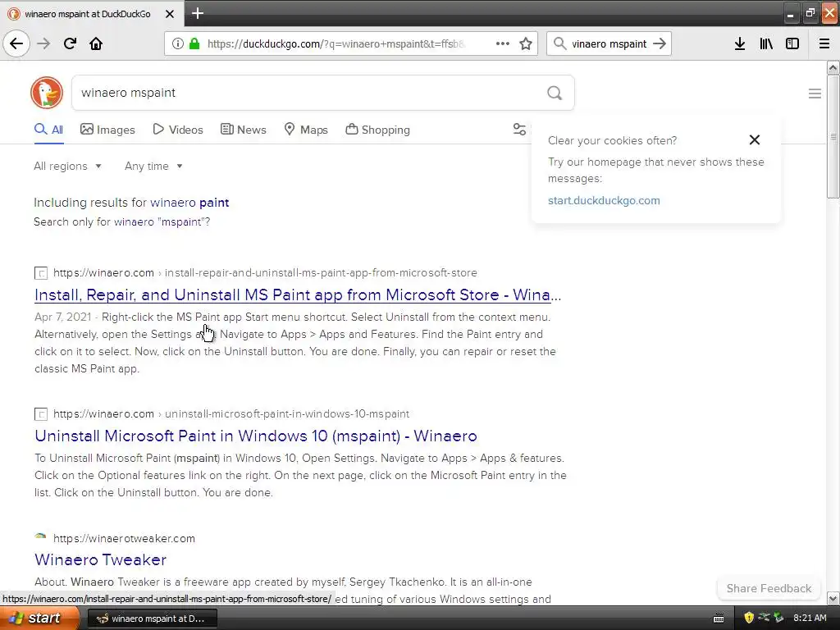Click the Share Feedback button
Screen dimensions: 840x630
(x=769, y=588)
